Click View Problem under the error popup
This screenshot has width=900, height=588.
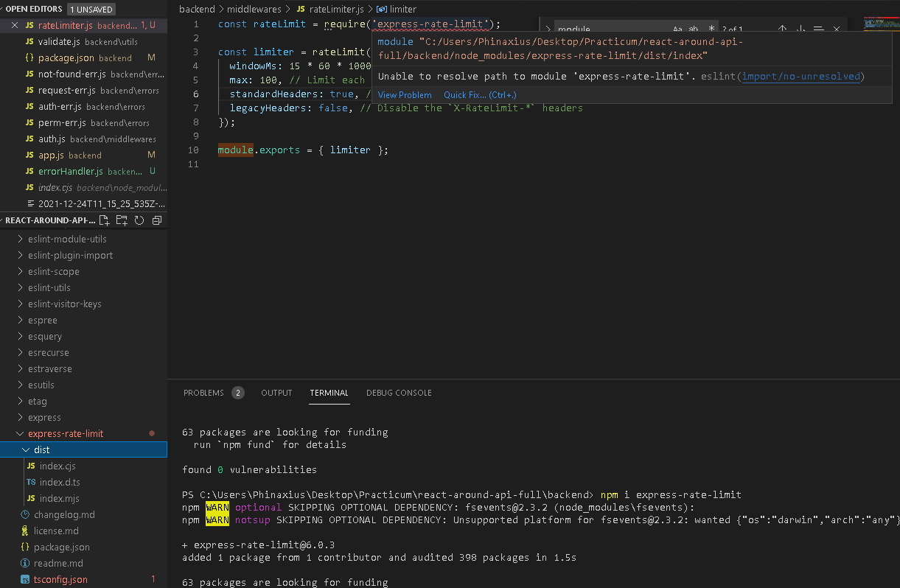coord(405,94)
